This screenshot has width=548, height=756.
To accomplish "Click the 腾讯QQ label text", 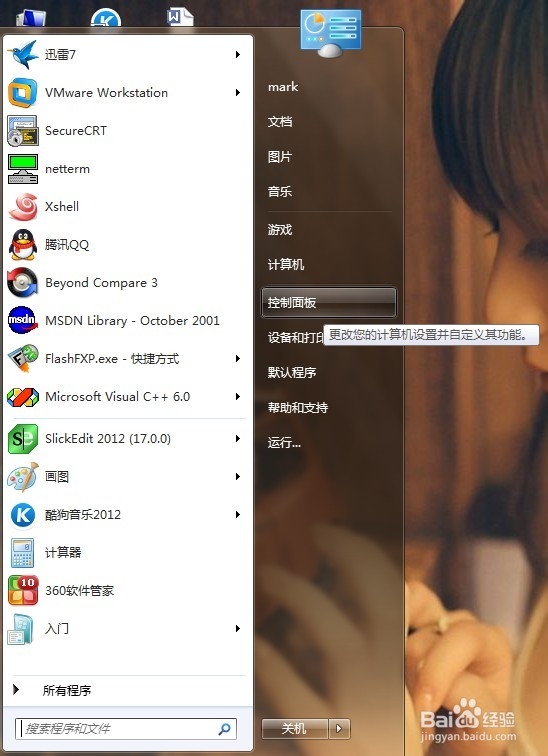I will click(x=67, y=244).
